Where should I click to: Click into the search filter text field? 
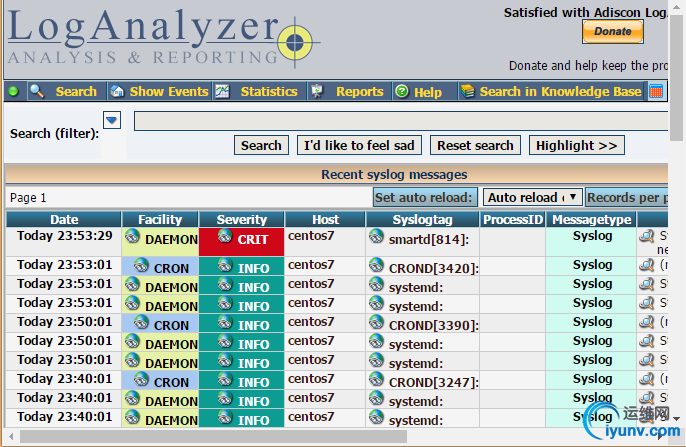point(400,121)
